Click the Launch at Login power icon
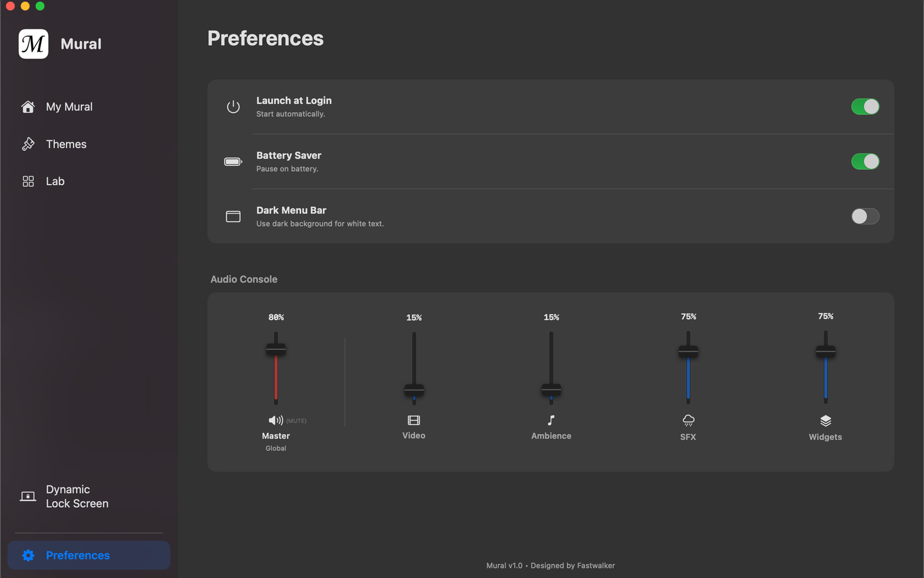Screen dimensions: 924x578 (233, 107)
